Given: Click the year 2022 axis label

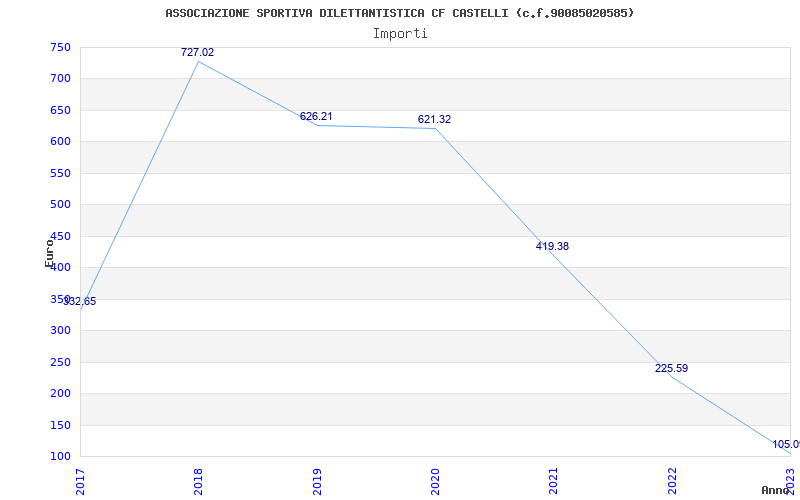Looking at the screenshot, I should click(672, 482).
